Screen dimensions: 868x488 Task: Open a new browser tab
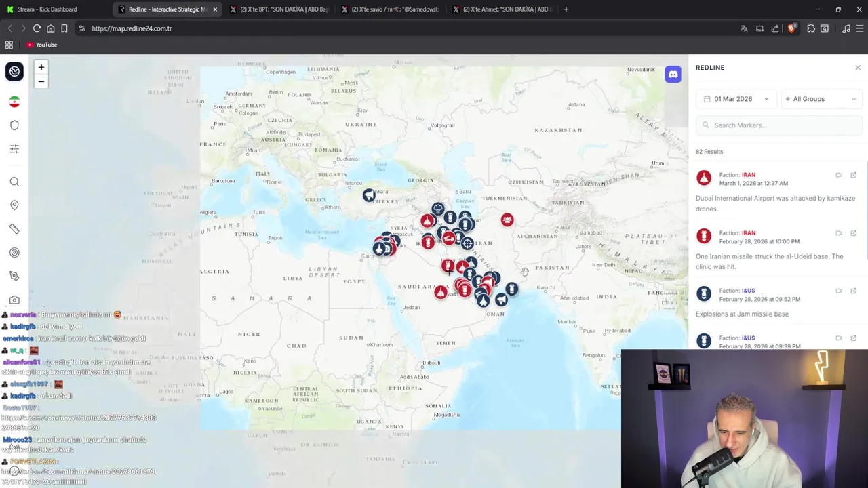[566, 9]
